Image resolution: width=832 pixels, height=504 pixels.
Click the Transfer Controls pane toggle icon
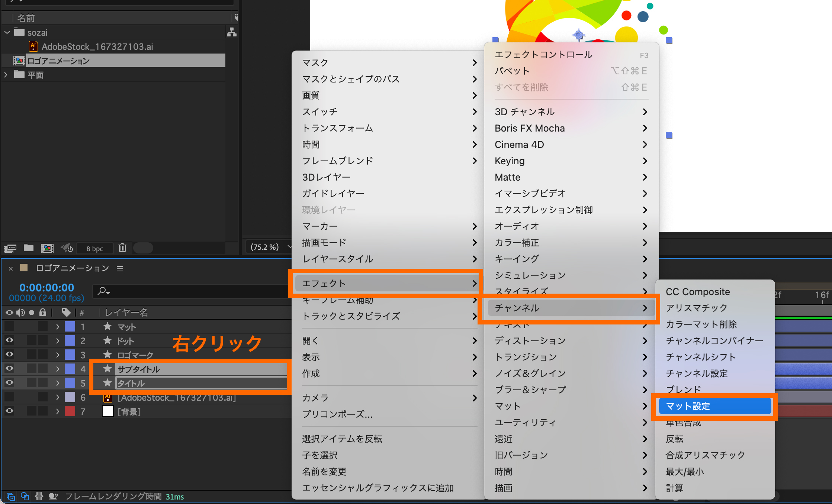click(x=25, y=496)
